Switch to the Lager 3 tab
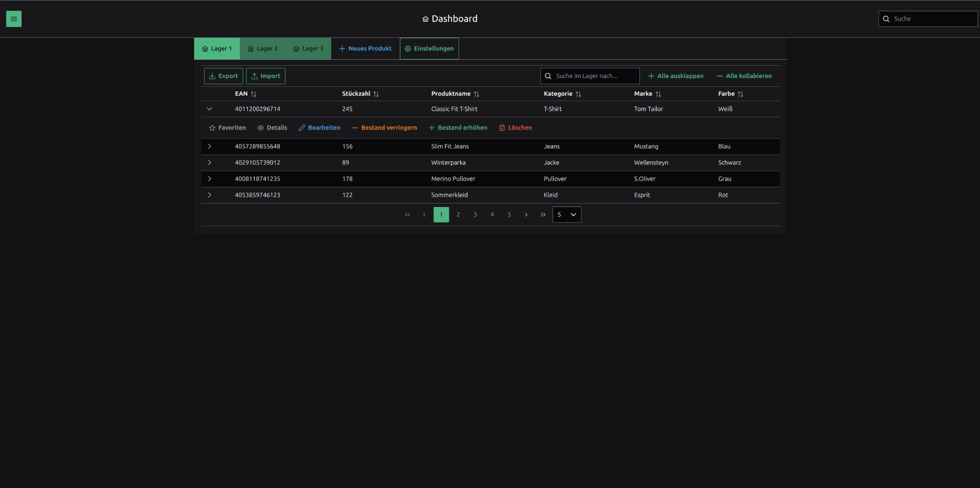The width and height of the screenshot is (980, 488). [308, 49]
